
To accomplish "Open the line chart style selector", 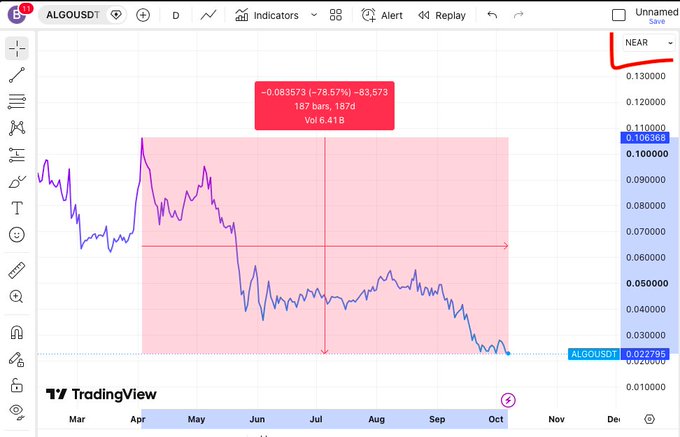I will click(x=208, y=15).
